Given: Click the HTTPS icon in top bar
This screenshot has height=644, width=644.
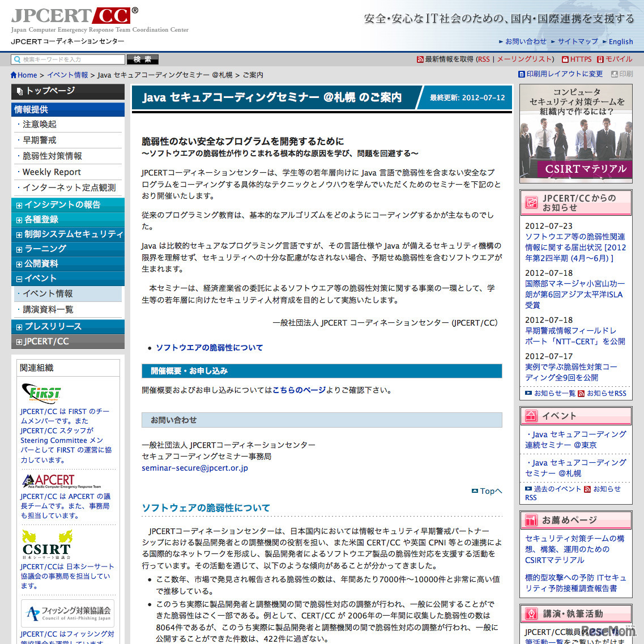Looking at the screenshot, I should click(565, 59).
